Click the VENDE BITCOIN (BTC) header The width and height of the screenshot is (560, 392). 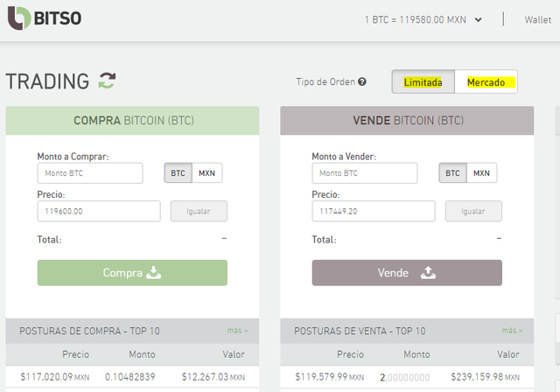point(407,121)
